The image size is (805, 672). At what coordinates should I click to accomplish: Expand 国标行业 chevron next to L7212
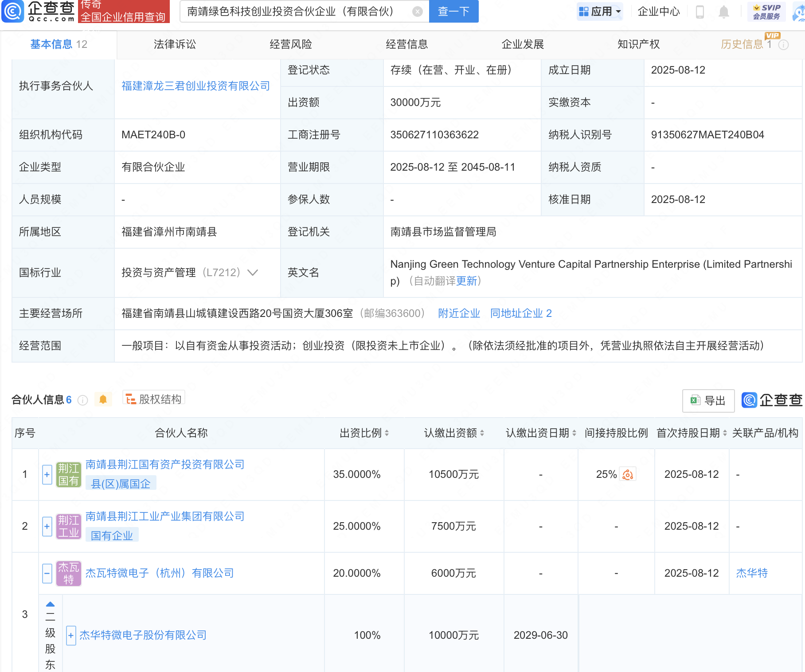[x=253, y=272]
